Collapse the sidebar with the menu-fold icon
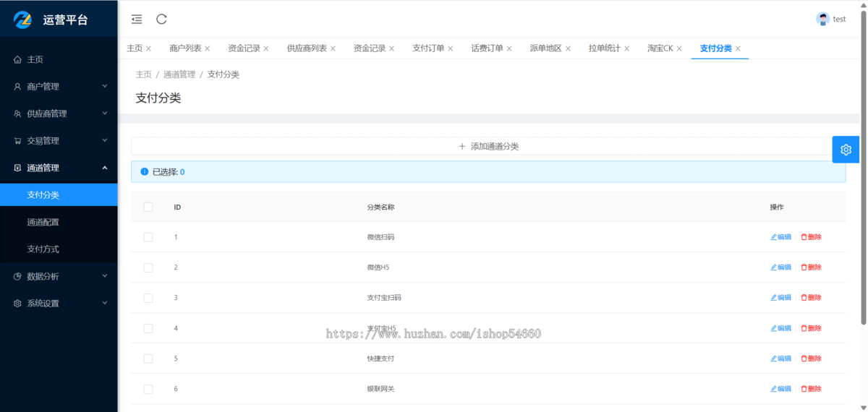This screenshot has height=412, width=868. click(x=137, y=19)
